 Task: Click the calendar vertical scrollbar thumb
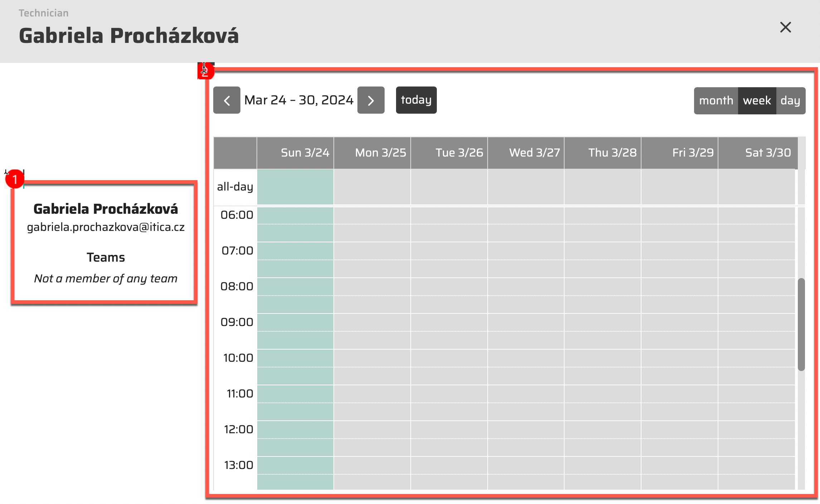(801, 324)
